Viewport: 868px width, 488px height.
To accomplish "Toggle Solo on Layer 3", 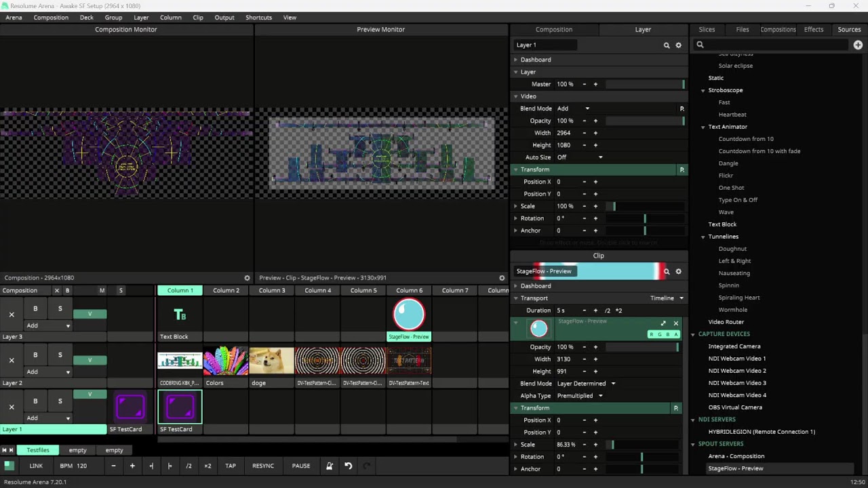I will click(x=60, y=308).
